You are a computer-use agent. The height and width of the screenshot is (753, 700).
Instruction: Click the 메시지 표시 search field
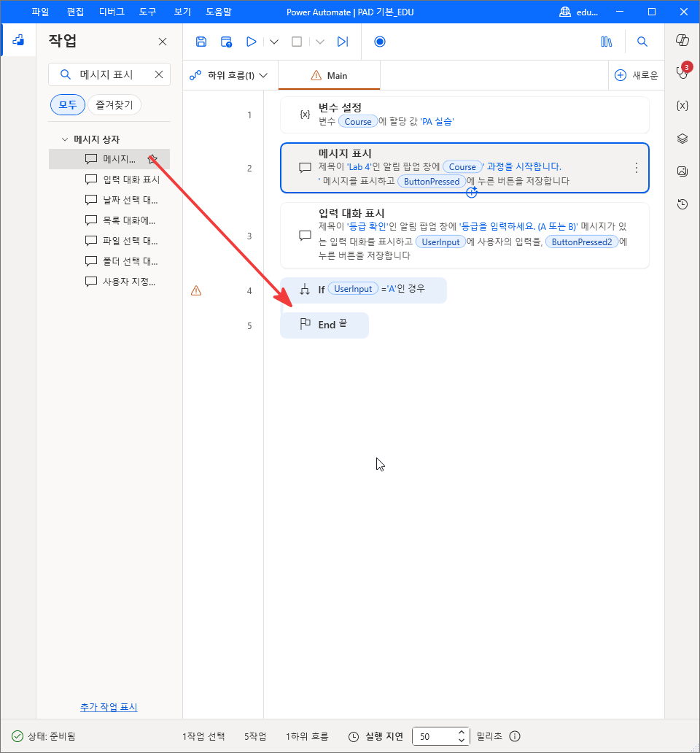(109, 74)
